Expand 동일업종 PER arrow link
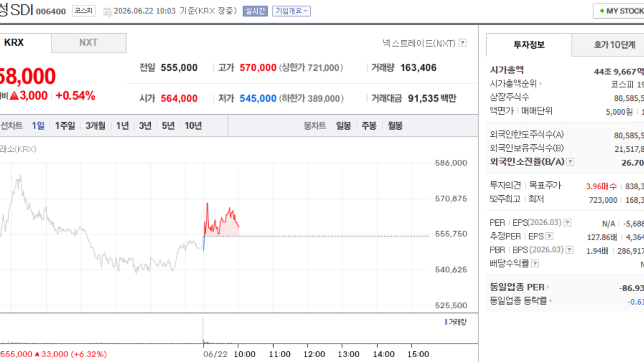Viewport: 644px width, 362px height. tap(548, 287)
